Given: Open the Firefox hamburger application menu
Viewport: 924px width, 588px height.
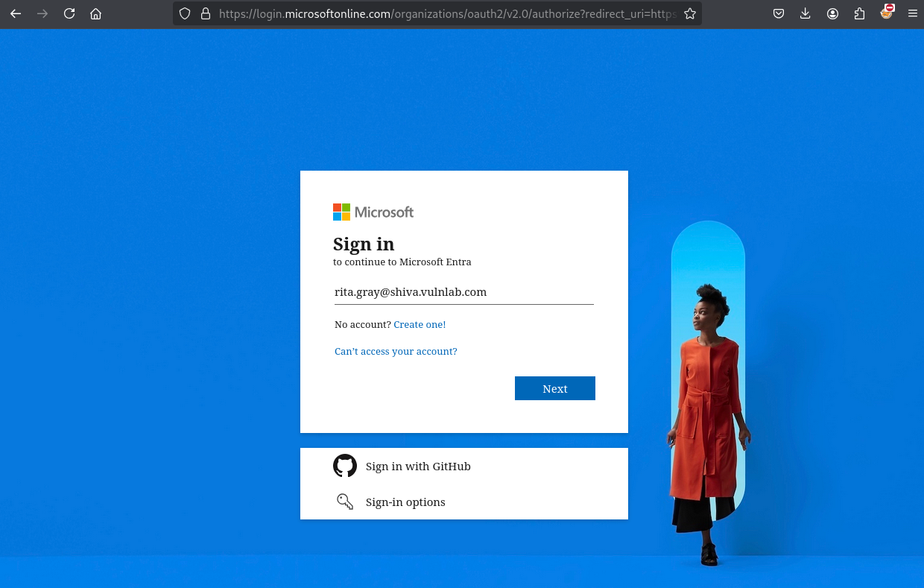Looking at the screenshot, I should click(912, 13).
